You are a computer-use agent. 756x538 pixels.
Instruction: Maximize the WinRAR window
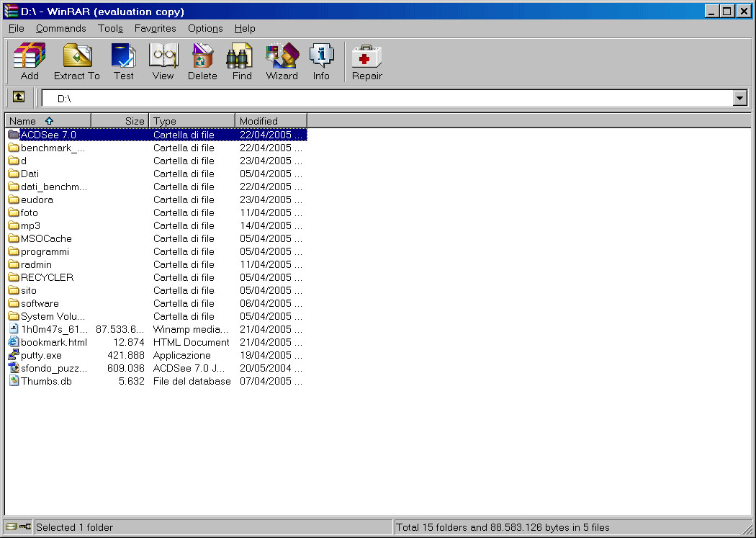pos(727,11)
